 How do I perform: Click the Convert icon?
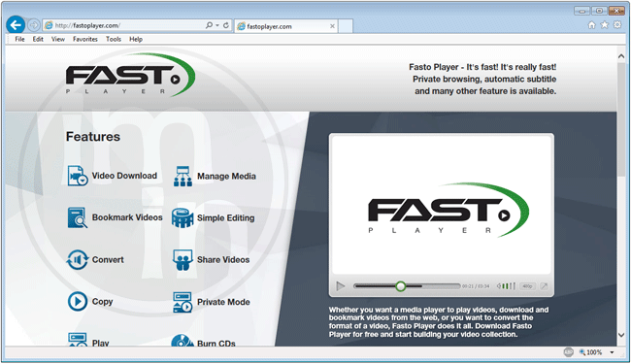click(x=78, y=260)
